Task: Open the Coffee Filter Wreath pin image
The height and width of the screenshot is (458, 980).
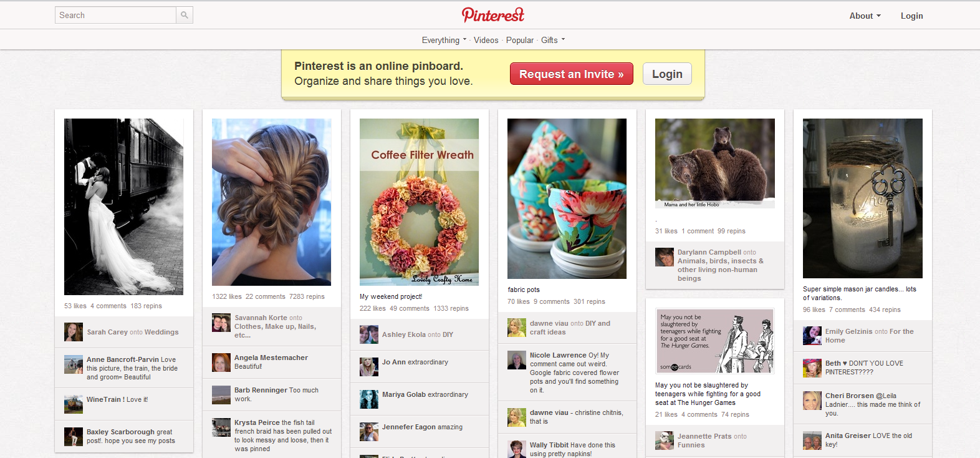Action: 420,202
